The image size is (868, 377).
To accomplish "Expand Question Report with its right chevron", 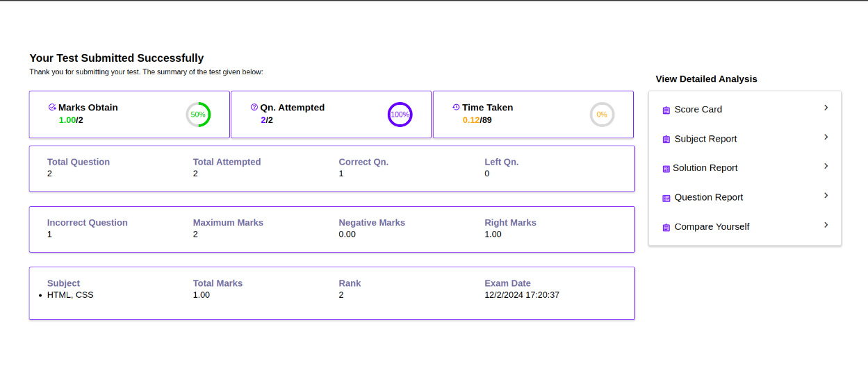I will click(826, 196).
